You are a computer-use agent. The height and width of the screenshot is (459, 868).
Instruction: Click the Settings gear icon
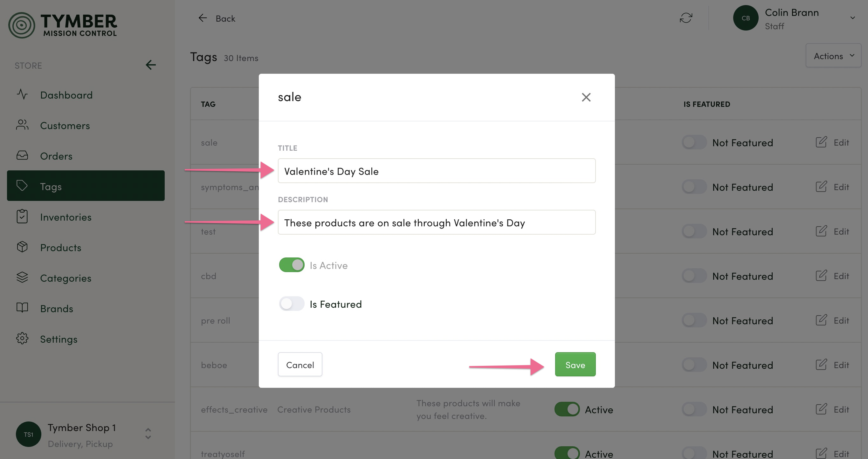[22, 339]
